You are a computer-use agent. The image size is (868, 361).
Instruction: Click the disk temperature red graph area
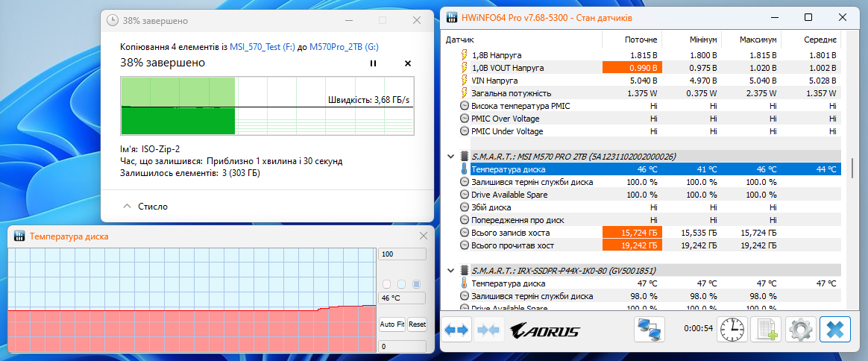(x=192, y=330)
